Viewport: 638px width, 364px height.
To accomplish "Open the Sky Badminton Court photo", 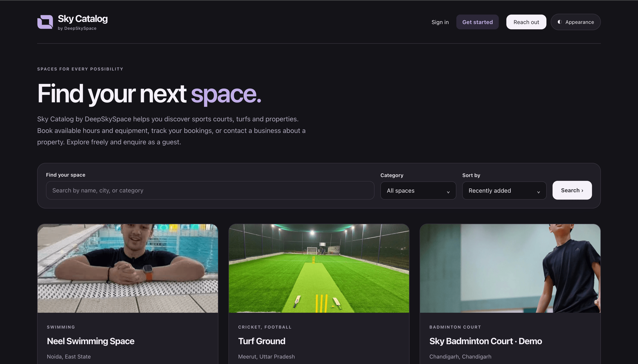I will tap(510, 268).
